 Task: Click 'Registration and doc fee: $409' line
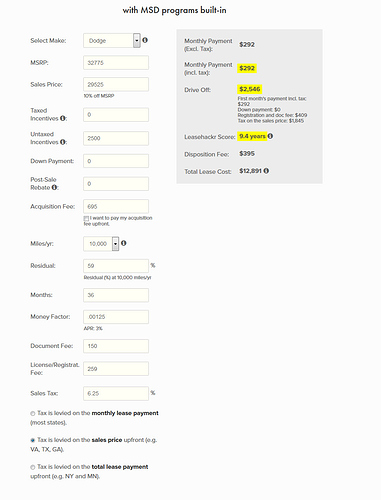(272, 115)
